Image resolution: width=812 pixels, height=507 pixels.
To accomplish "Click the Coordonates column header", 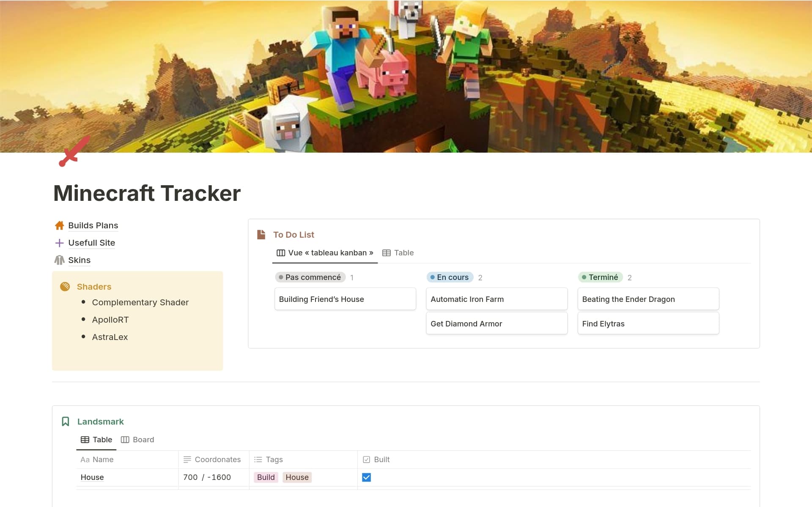I will [x=214, y=460].
